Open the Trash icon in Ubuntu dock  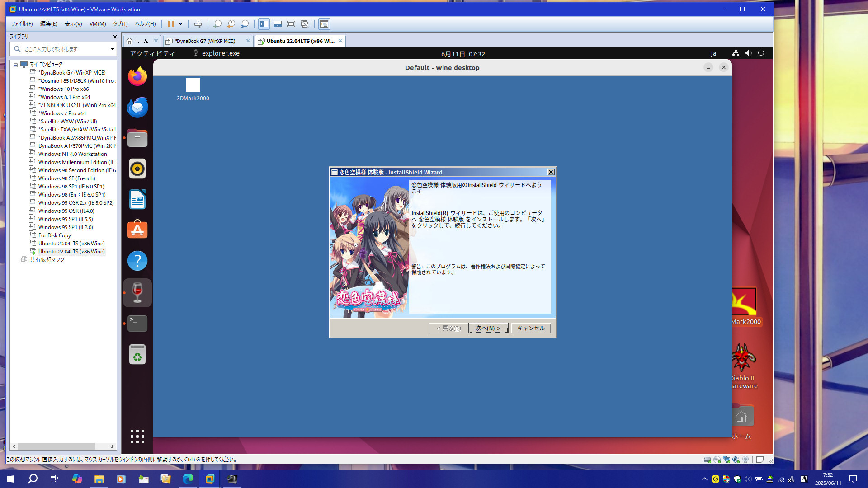[137, 354]
